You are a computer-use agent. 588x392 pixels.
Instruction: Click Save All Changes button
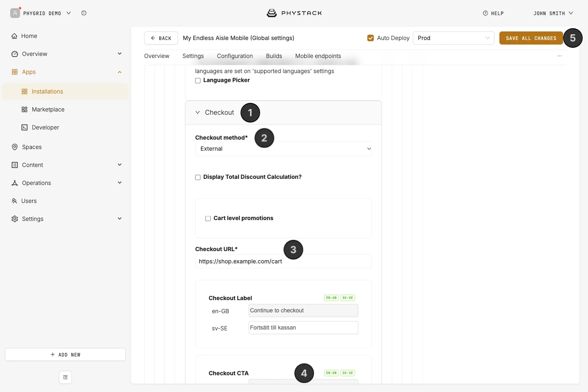[531, 38]
